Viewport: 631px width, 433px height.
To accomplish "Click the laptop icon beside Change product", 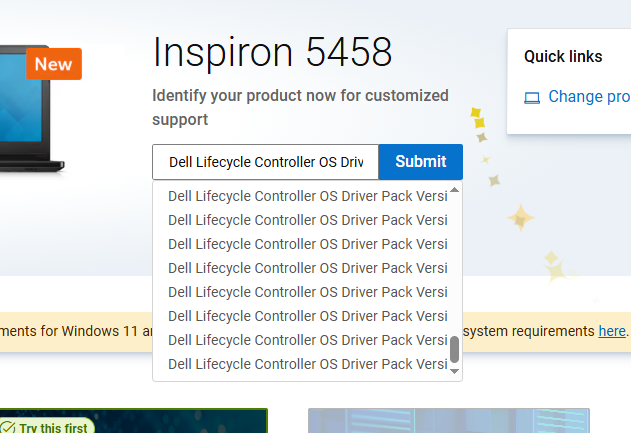I will (532, 98).
